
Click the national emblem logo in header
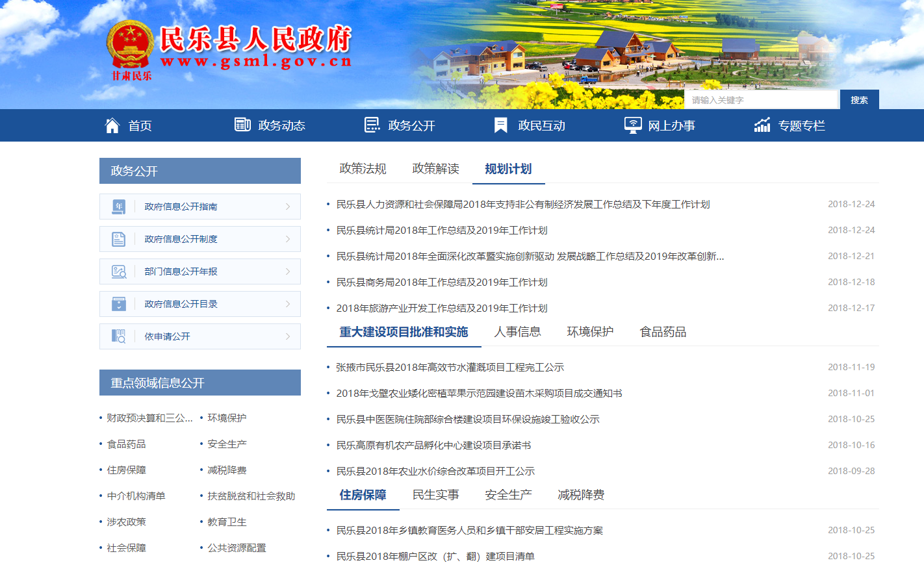tap(129, 44)
